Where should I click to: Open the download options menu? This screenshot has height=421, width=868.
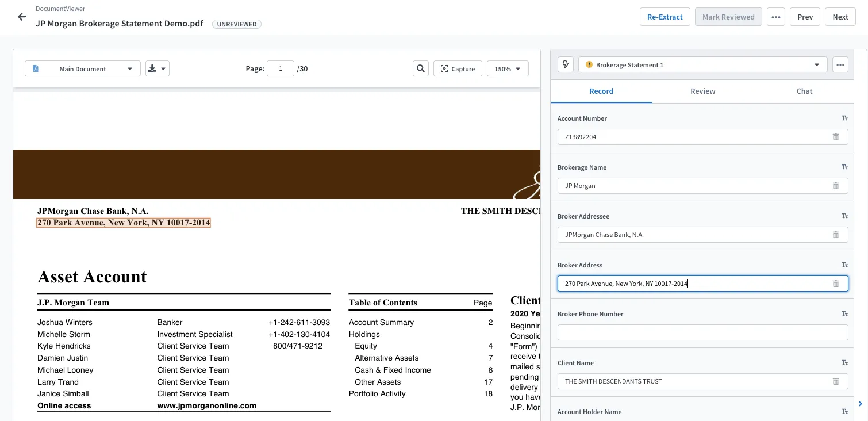click(x=158, y=69)
